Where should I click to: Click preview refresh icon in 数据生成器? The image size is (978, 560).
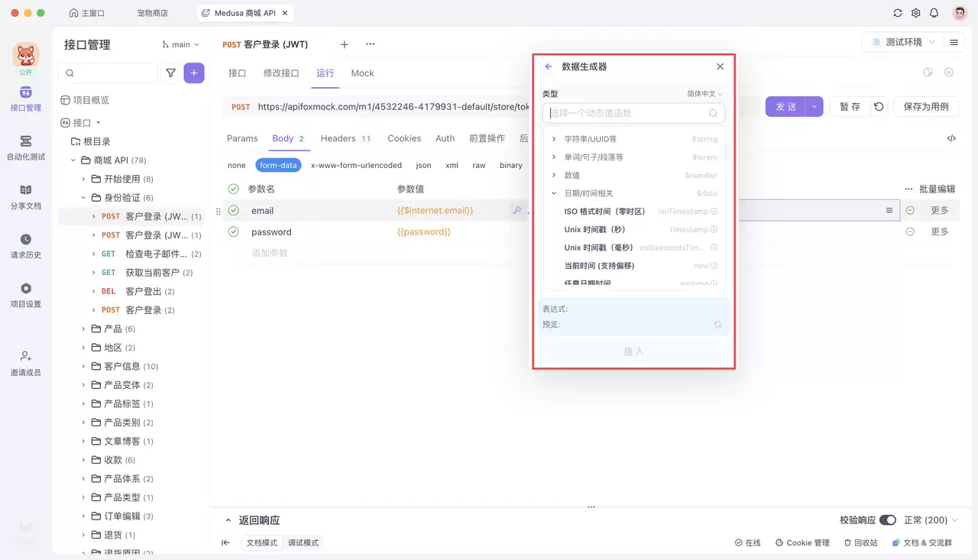tap(717, 325)
